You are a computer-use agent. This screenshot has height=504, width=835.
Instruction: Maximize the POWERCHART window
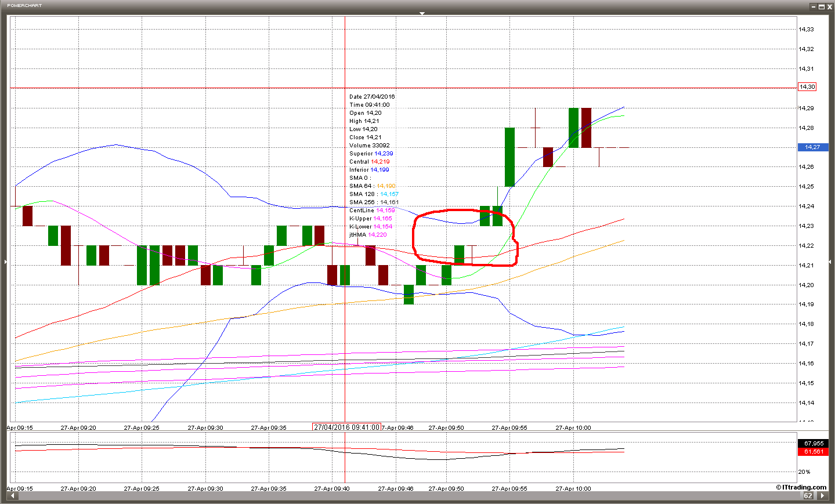[x=822, y=7]
